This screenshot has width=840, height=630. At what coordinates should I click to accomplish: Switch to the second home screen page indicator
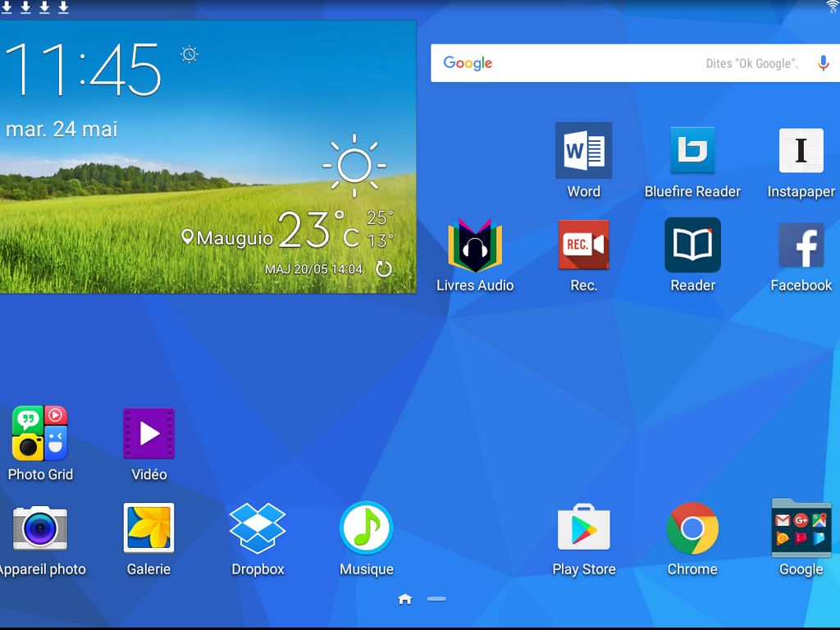tap(436, 599)
